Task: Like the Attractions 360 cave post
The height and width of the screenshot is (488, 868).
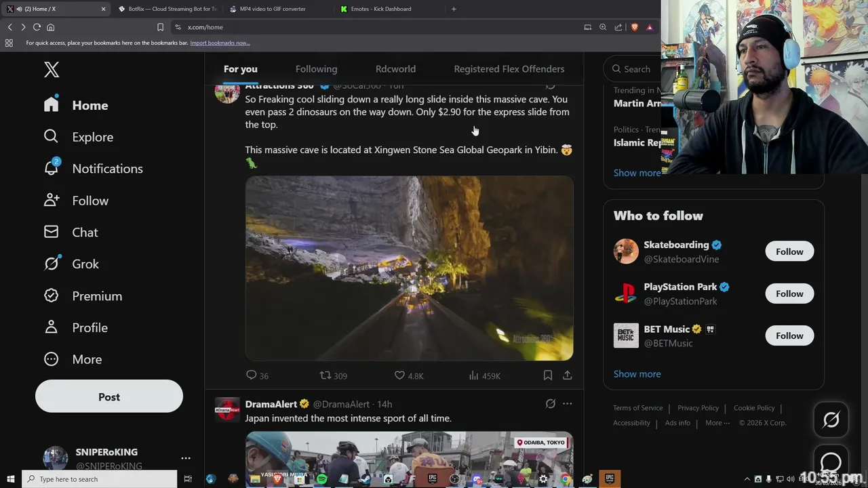Action: tap(409, 375)
